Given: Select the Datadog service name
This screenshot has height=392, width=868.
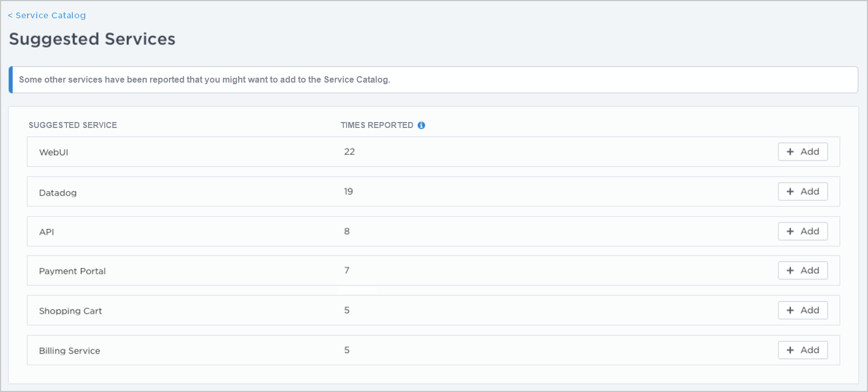Looking at the screenshot, I should point(58,193).
